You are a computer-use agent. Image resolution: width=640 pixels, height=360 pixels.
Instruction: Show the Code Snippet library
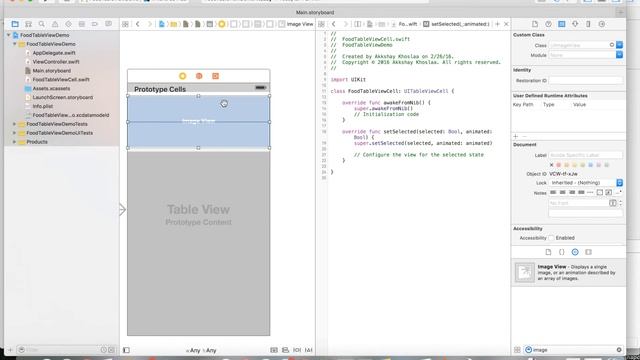click(562, 252)
